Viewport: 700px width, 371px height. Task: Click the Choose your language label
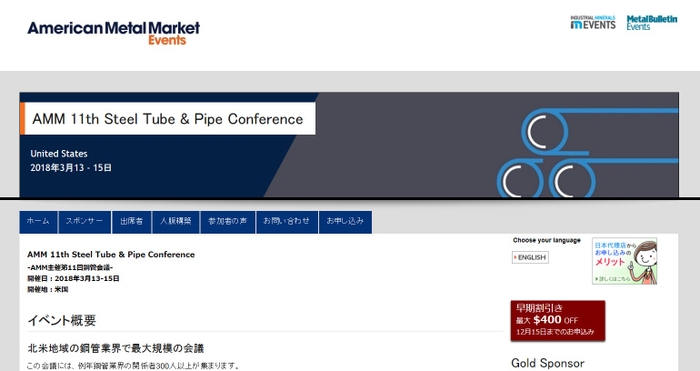click(546, 240)
